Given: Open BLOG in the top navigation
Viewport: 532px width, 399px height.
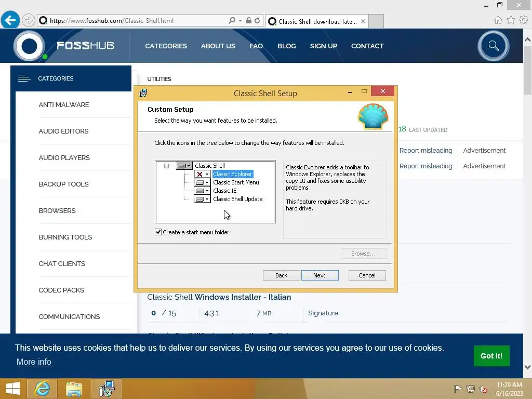Looking at the screenshot, I should point(287,46).
